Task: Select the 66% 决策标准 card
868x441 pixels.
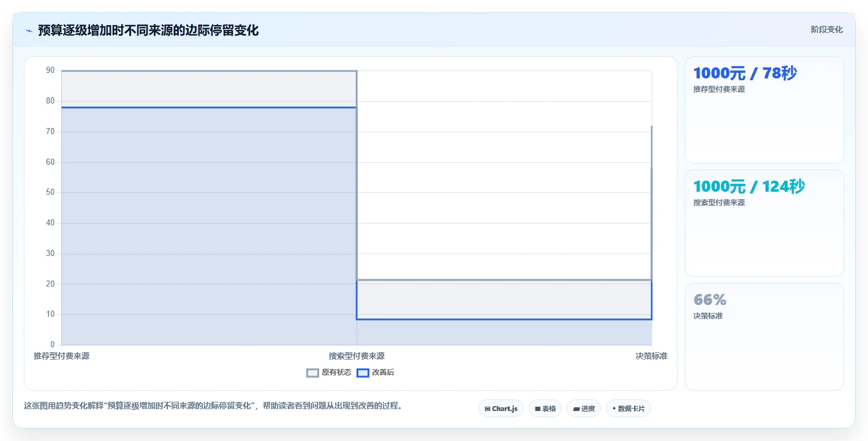Action: (x=764, y=337)
